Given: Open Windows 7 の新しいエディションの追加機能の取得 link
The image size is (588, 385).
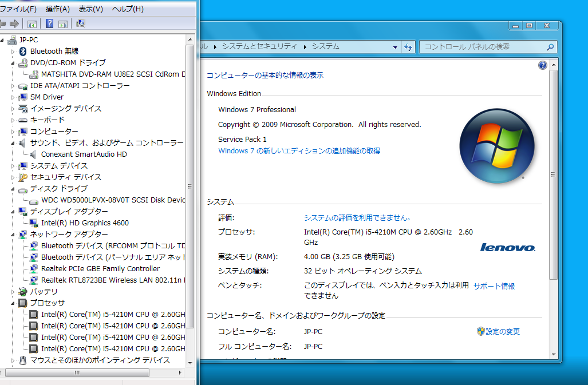Looking at the screenshot, I should click(299, 151).
